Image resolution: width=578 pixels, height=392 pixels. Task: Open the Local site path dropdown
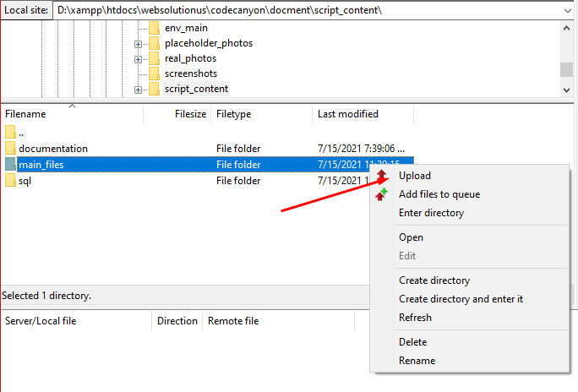click(565, 10)
